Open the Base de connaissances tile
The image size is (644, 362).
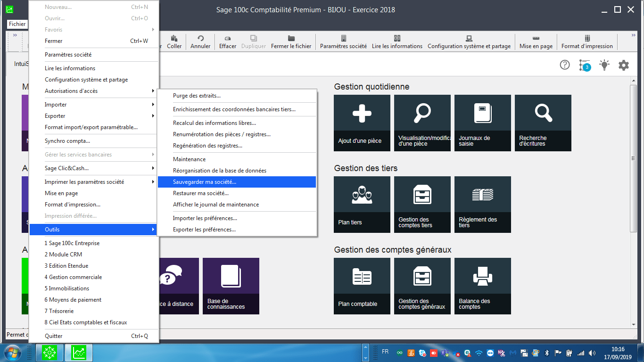(231, 286)
